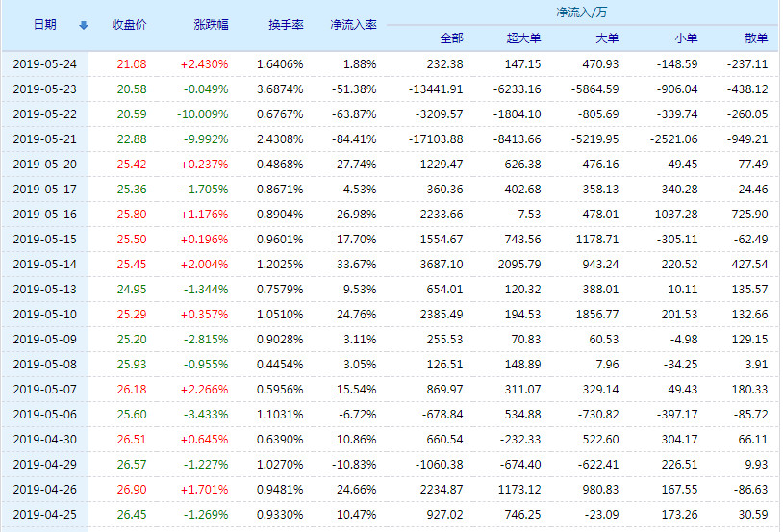Image resolution: width=783 pixels, height=532 pixels.
Task: Select the 净流入/万 group header
Action: pyautogui.click(x=580, y=13)
